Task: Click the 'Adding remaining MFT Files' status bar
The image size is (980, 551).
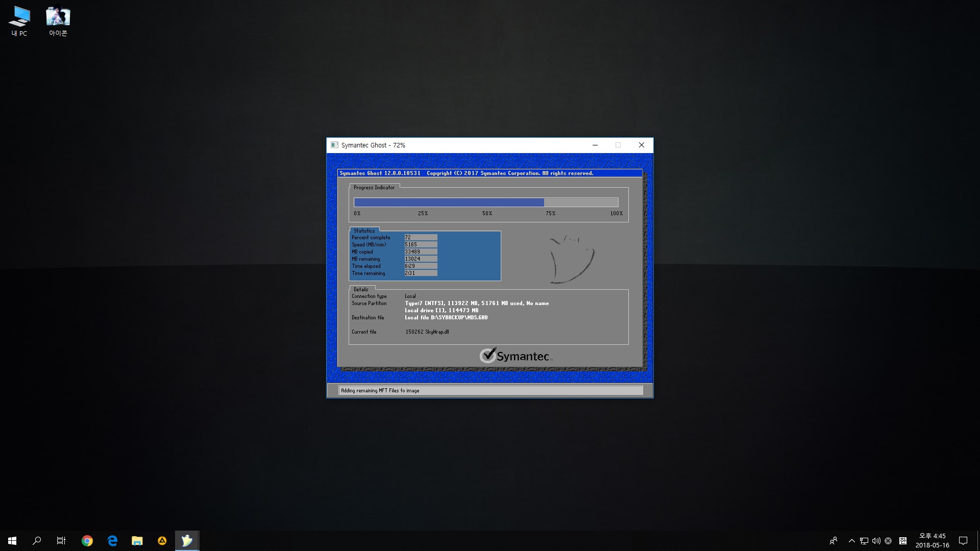Action: coord(491,390)
